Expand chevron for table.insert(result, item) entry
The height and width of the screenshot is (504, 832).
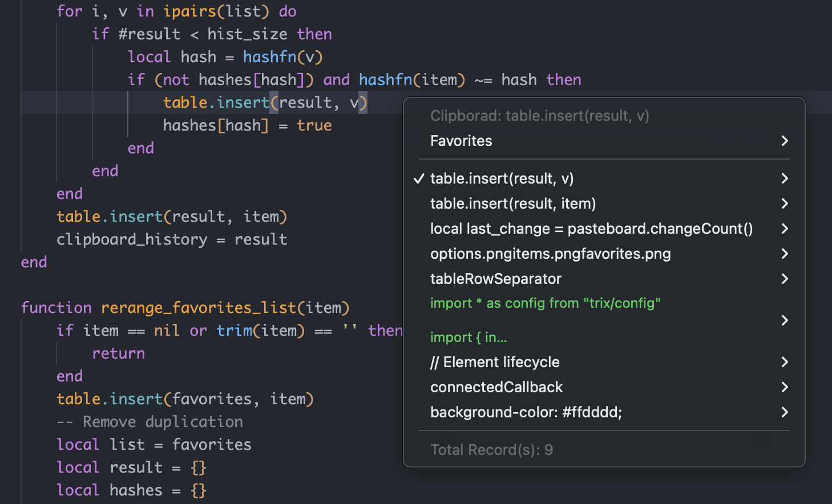coord(785,204)
